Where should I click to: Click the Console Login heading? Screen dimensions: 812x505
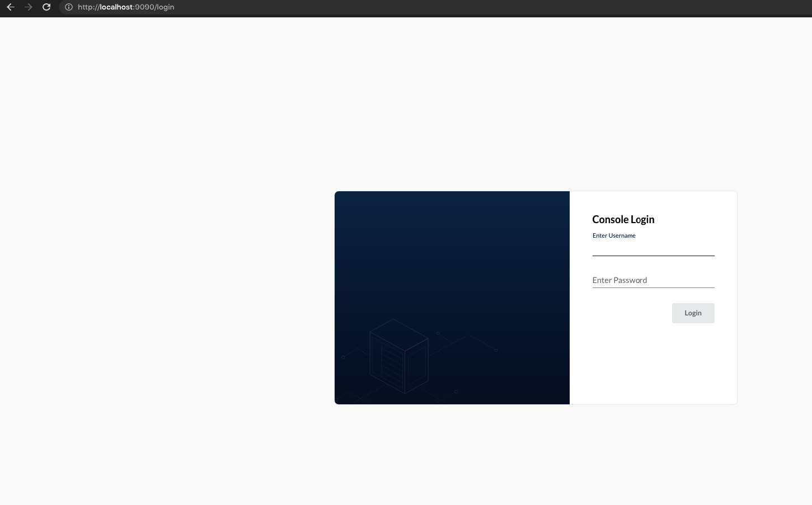click(x=623, y=219)
